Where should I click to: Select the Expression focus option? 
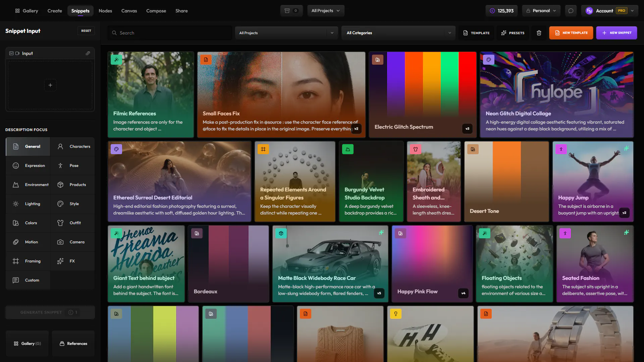coord(28,166)
